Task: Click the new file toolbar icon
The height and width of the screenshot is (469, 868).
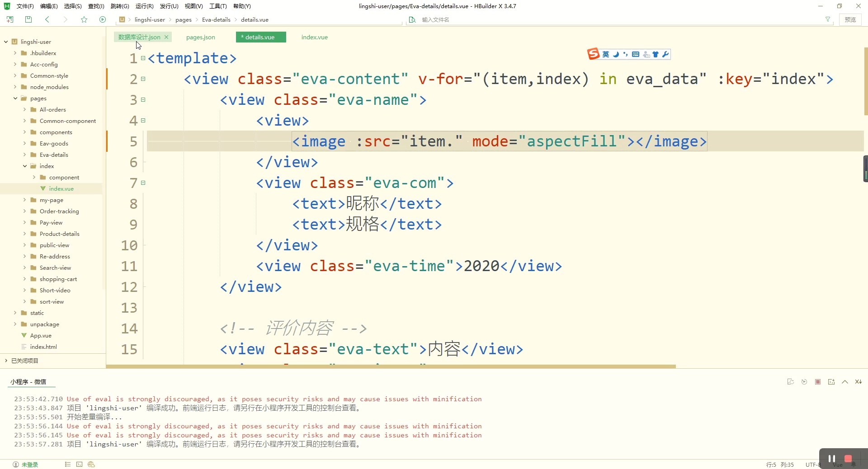Action: [10, 19]
